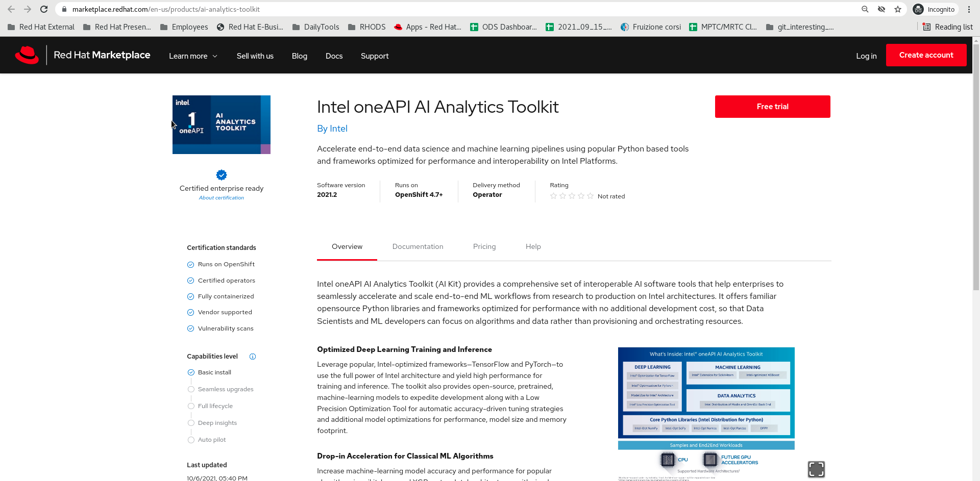
Task: Open the DailyTools bookmark folder
Action: 315,27
